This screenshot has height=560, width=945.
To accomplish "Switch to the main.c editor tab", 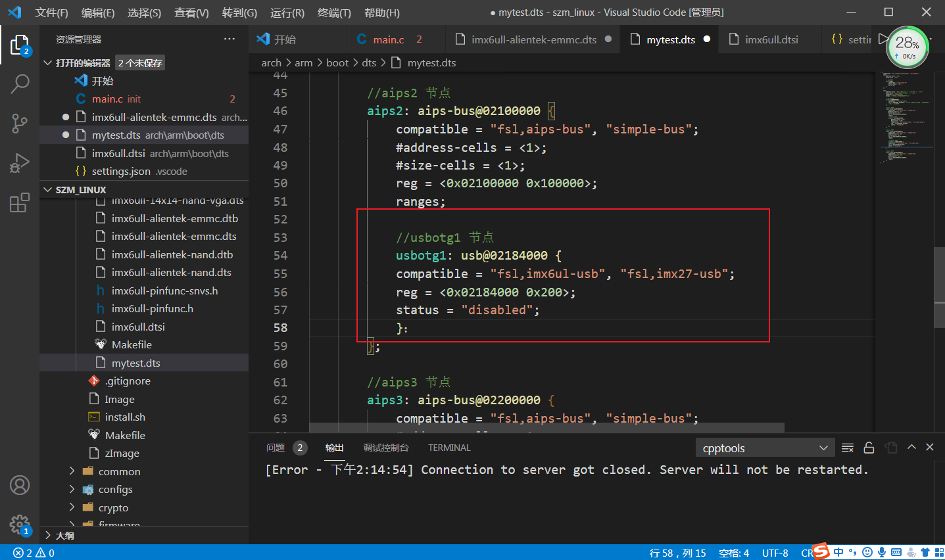I will [x=396, y=39].
